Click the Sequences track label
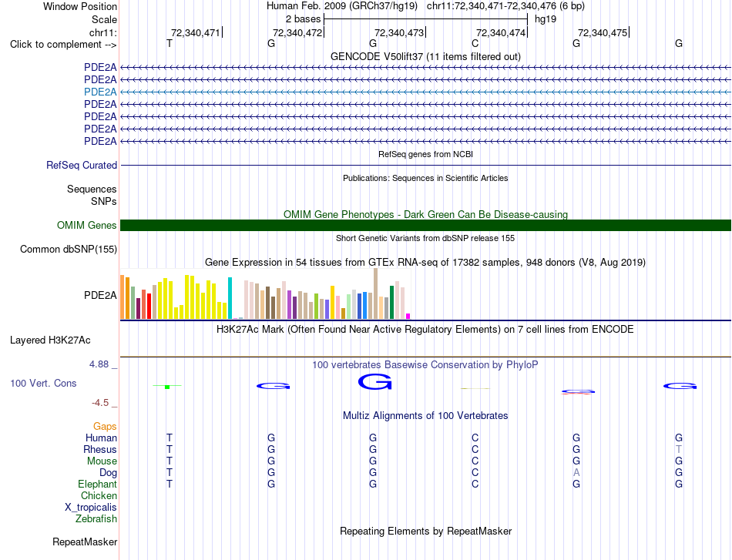 [x=92, y=189]
